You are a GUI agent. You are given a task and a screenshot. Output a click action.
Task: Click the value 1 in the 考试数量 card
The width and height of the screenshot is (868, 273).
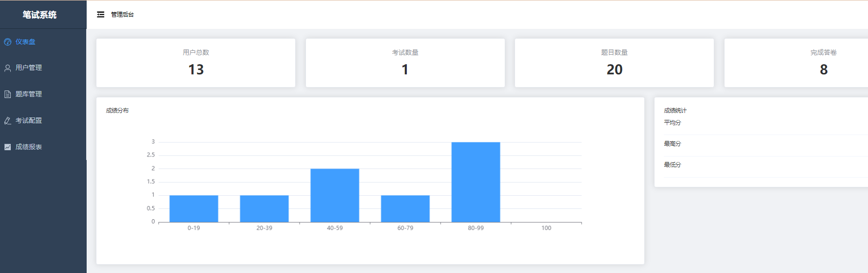click(405, 69)
